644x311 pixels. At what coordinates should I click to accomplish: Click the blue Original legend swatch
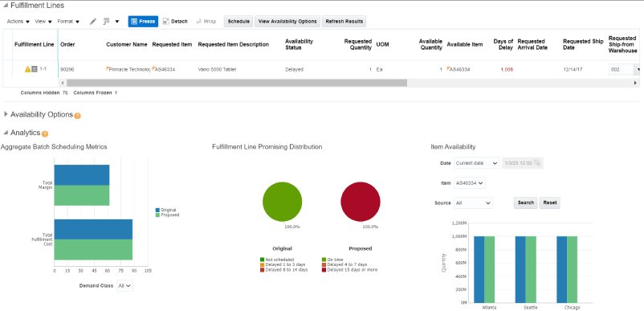[157, 210]
